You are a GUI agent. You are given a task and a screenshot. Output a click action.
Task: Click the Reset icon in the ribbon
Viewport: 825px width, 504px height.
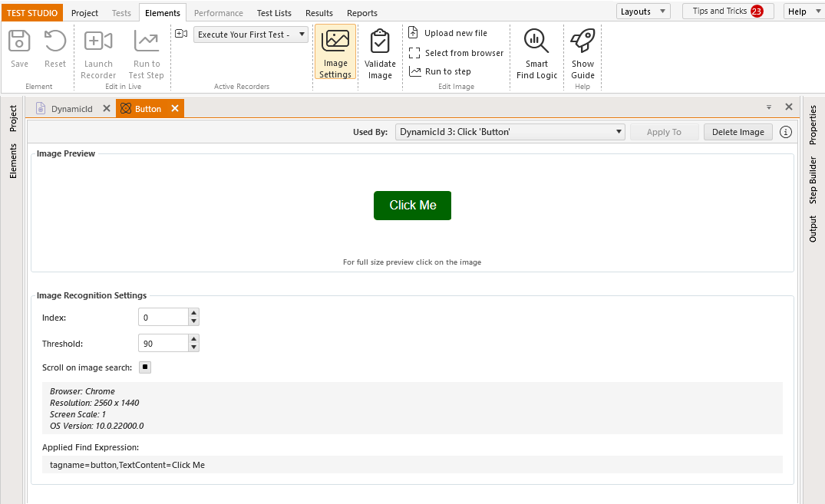click(54, 41)
